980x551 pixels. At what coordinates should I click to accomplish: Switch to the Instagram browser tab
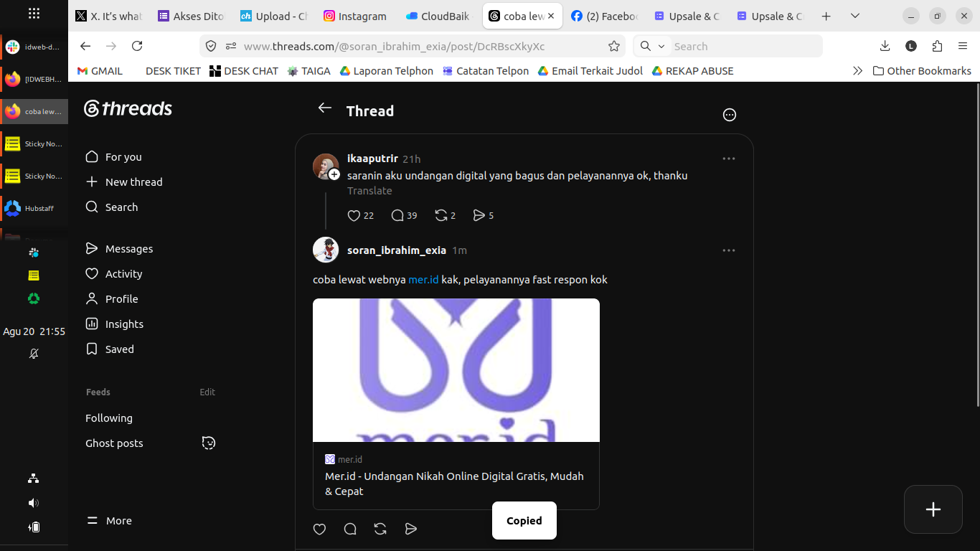[x=356, y=16]
